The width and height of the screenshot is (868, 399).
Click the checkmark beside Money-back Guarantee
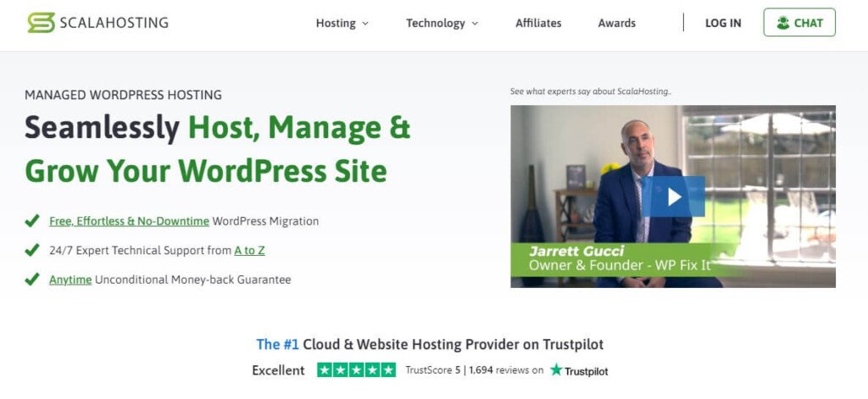pos(32,280)
